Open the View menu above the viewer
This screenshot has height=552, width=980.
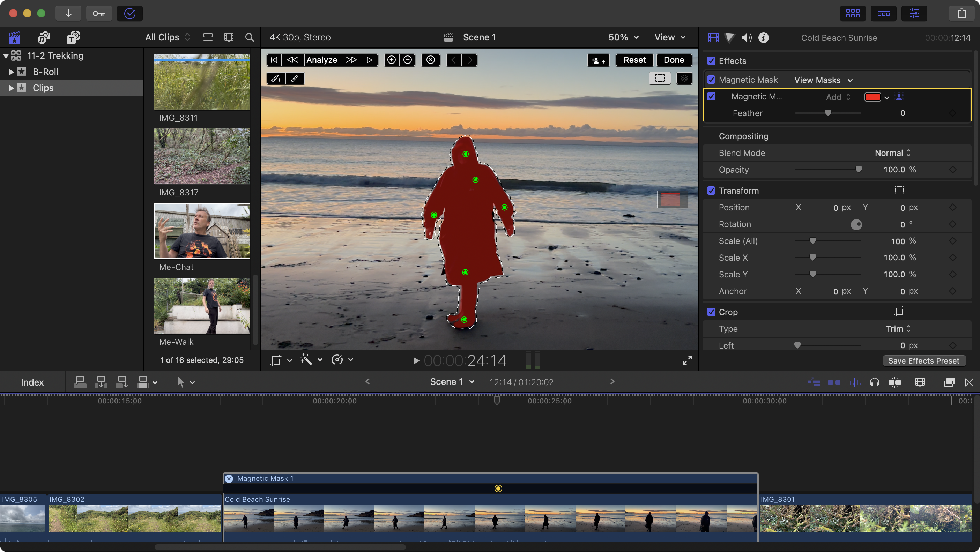[x=669, y=37]
